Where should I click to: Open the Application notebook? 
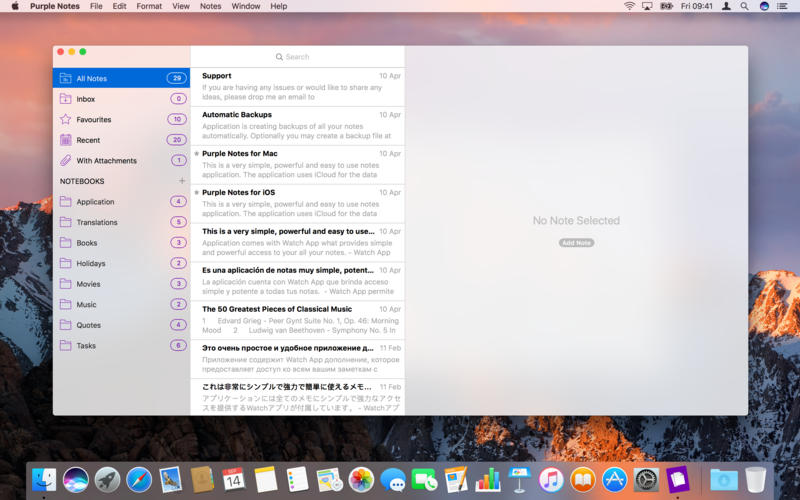click(x=121, y=202)
